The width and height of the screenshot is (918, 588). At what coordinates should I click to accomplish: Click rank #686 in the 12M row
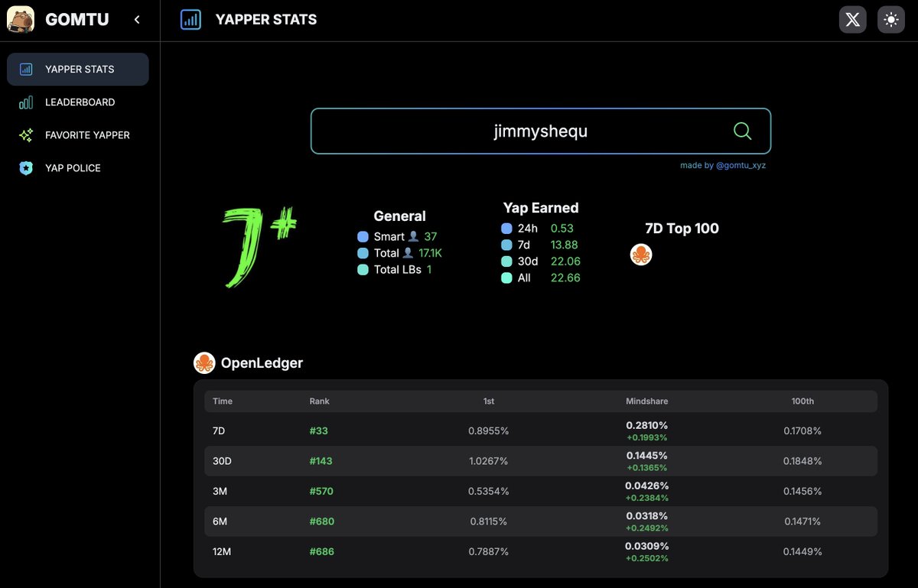[322, 551]
